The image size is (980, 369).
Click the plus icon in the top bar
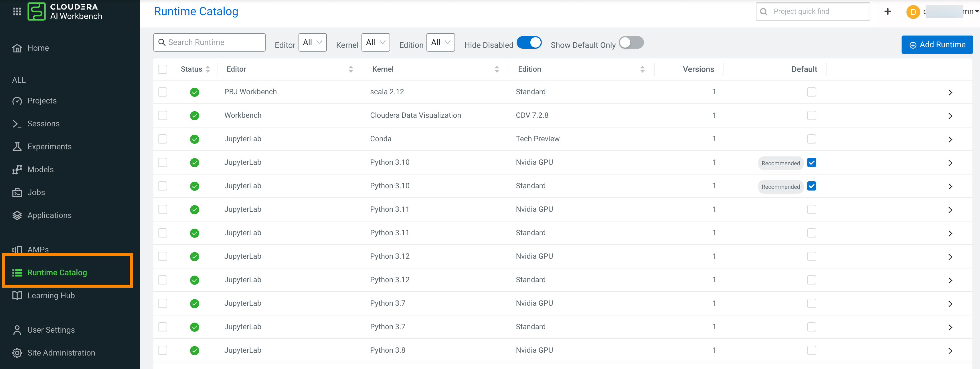(x=887, y=11)
